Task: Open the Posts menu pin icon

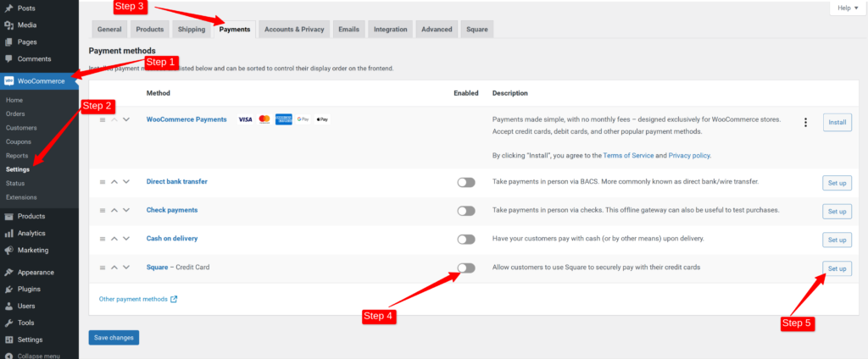Action: click(x=8, y=8)
